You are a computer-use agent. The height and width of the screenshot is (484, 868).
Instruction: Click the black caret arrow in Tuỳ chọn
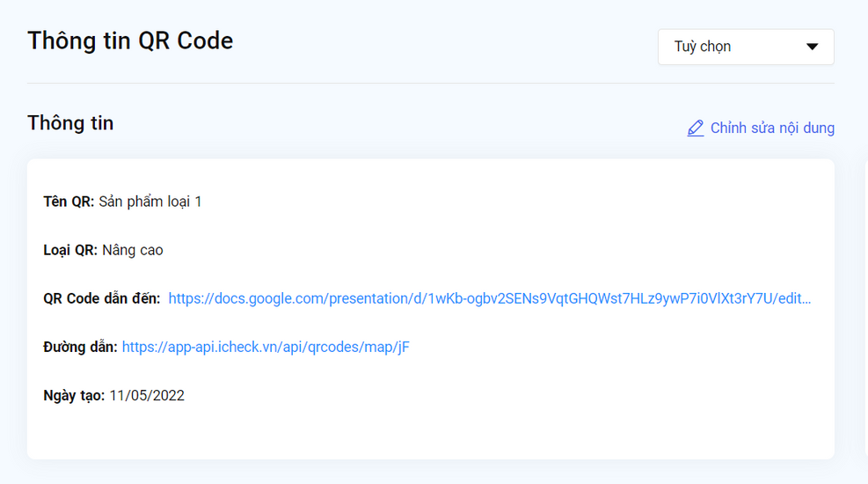pos(812,47)
